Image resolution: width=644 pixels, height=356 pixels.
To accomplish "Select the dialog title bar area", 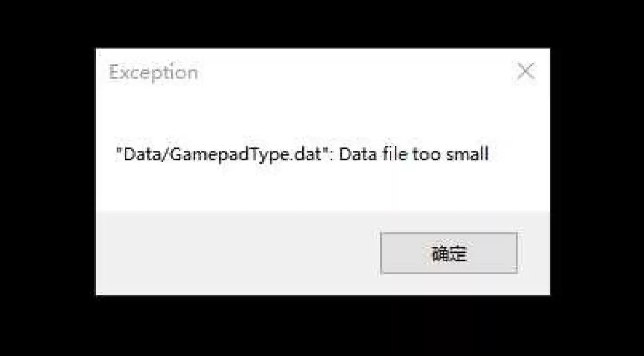I will coord(323,72).
